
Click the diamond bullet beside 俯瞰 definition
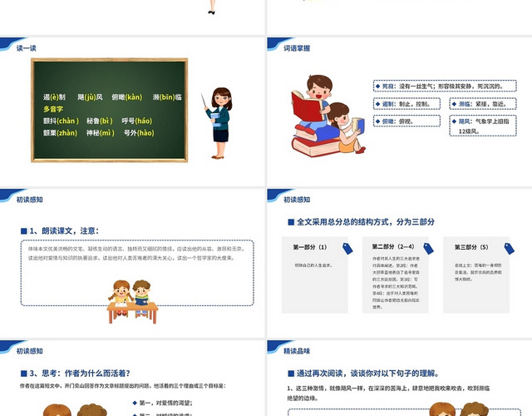click(x=377, y=121)
